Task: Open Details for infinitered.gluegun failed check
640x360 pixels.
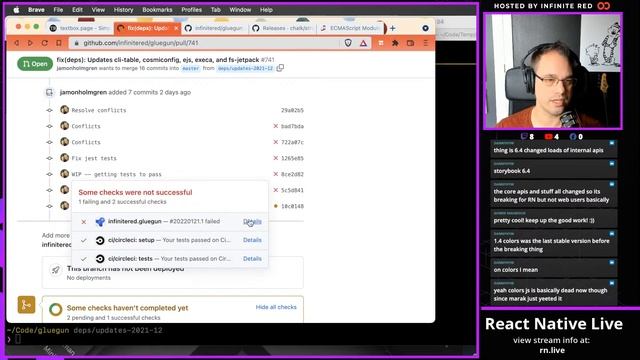Action: 252,221
